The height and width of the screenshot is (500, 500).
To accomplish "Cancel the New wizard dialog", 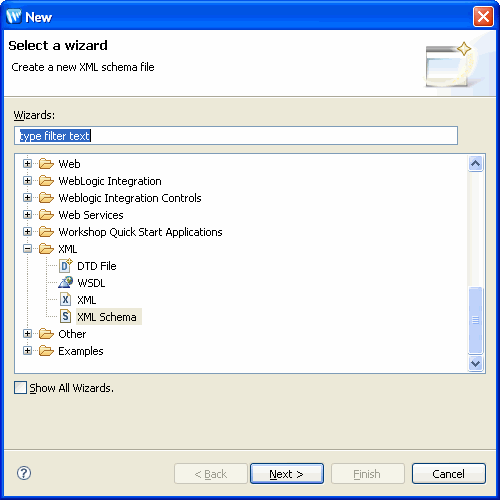I will coord(449,473).
